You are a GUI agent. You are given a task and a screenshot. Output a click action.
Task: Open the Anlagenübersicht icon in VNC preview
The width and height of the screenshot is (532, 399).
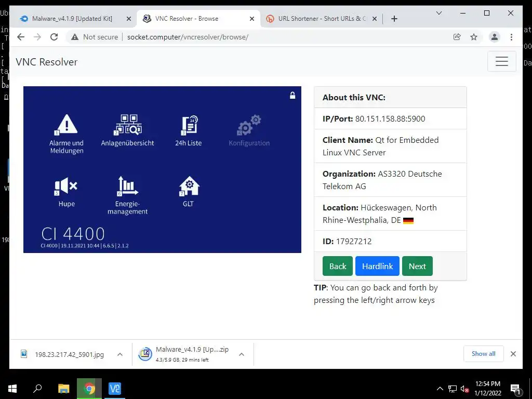128,125
